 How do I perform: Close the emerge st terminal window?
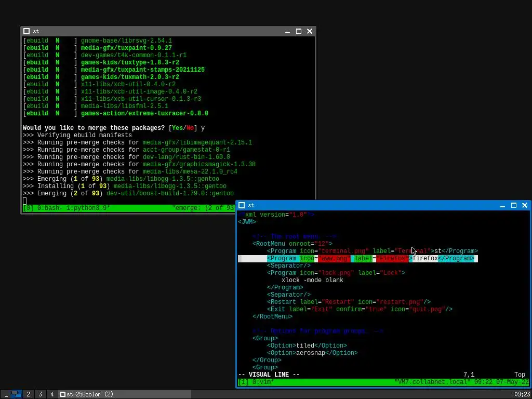pos(310,31)
